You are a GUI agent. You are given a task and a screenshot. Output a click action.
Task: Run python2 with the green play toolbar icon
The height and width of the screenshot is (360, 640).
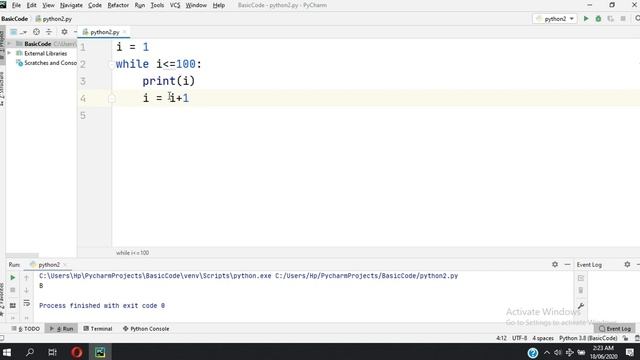click(586, 19)
